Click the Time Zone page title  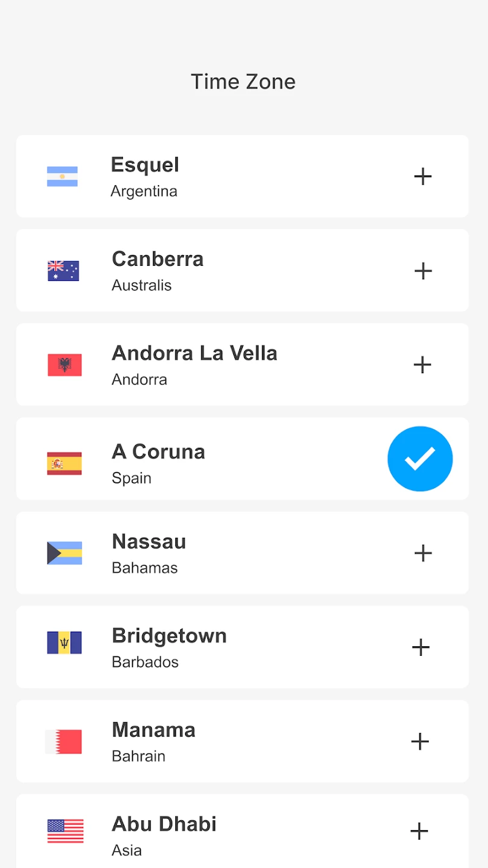[x=243, y=82]
